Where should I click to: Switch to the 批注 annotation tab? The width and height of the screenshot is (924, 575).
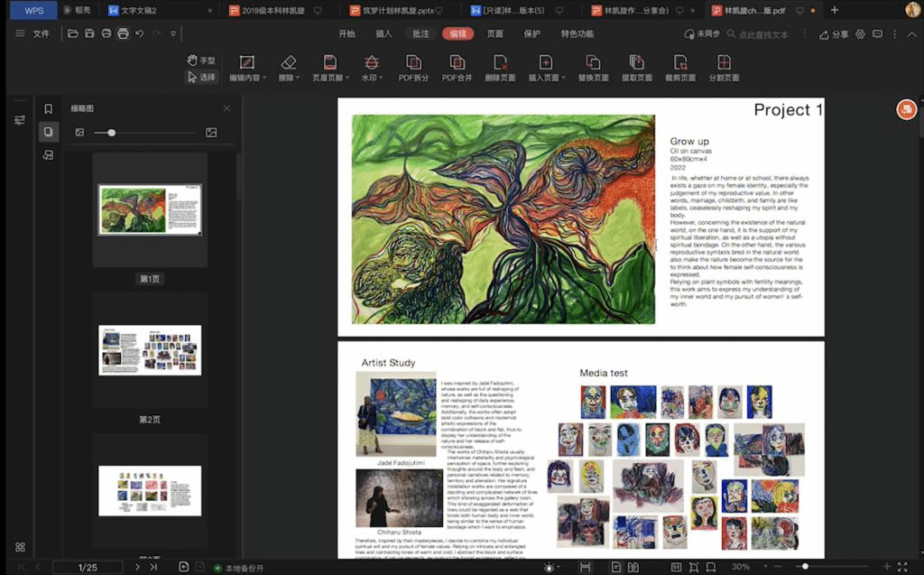coord(420,33)
